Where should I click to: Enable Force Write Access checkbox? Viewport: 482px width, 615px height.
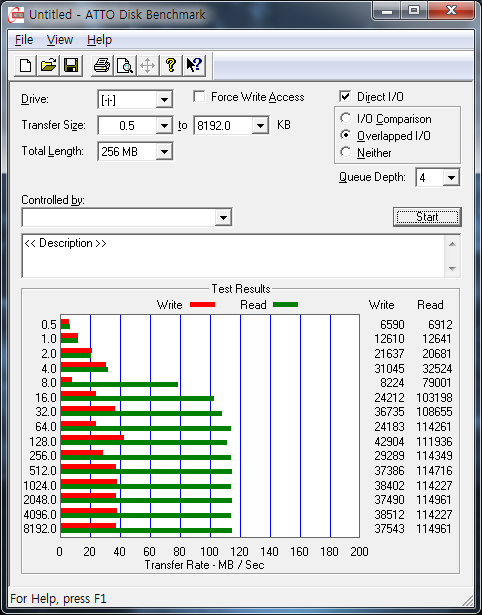pyautogui.click(x=199, y=96)
